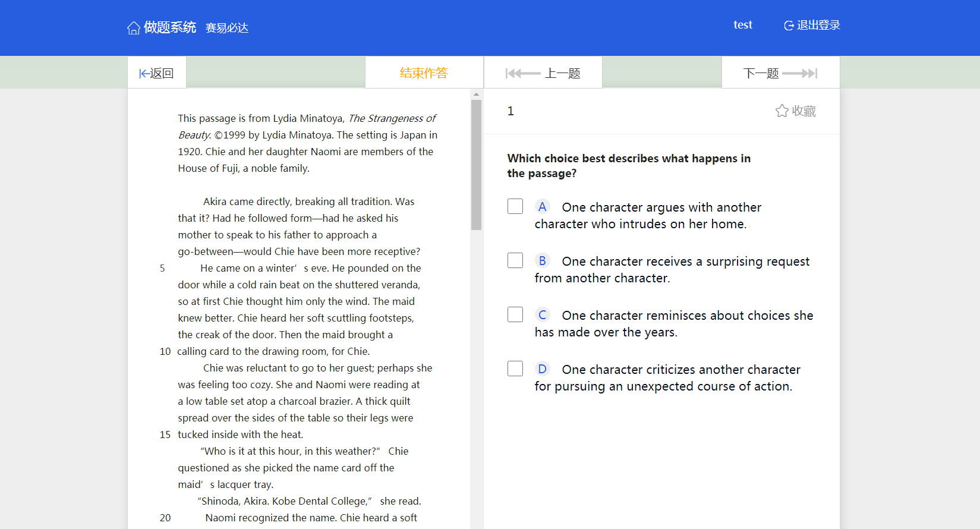Click the next question right arrow icon
The image size is (980, 529).
[800, 74]
